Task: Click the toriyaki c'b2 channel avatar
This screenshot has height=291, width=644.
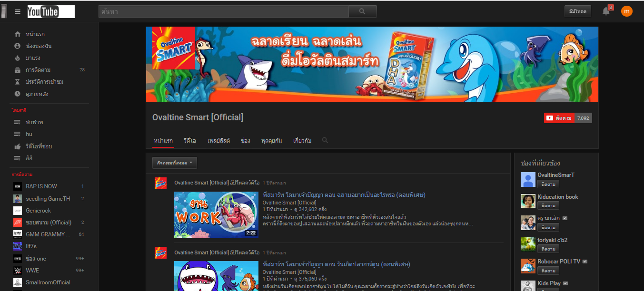Action: tap(528, 244)
